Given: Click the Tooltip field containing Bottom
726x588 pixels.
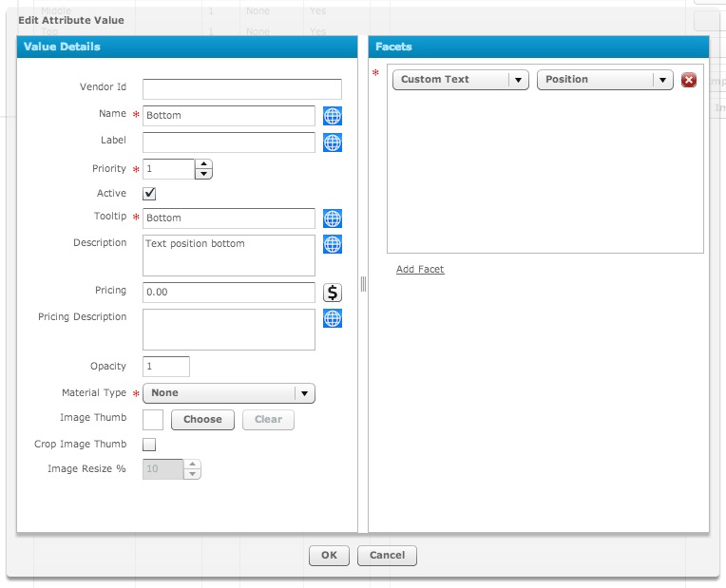Looking at the screenshot, I should click(x=229, y=218).
